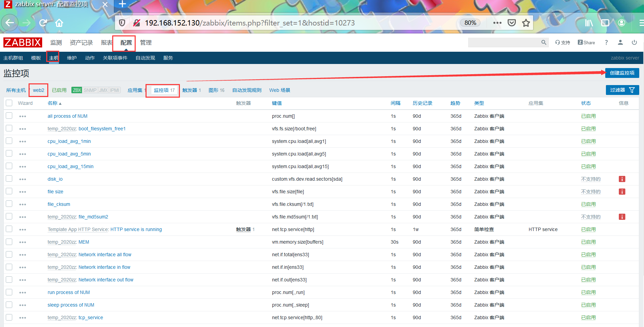Switch to the 图形 16 tab
The image size is (644, 327).
(217, 90)
